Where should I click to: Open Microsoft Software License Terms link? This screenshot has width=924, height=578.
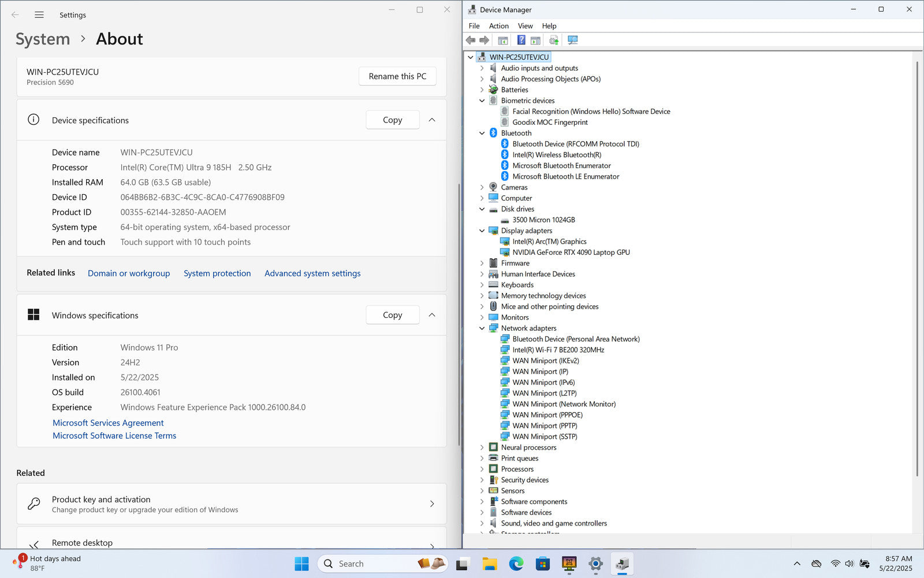point(114,436)
